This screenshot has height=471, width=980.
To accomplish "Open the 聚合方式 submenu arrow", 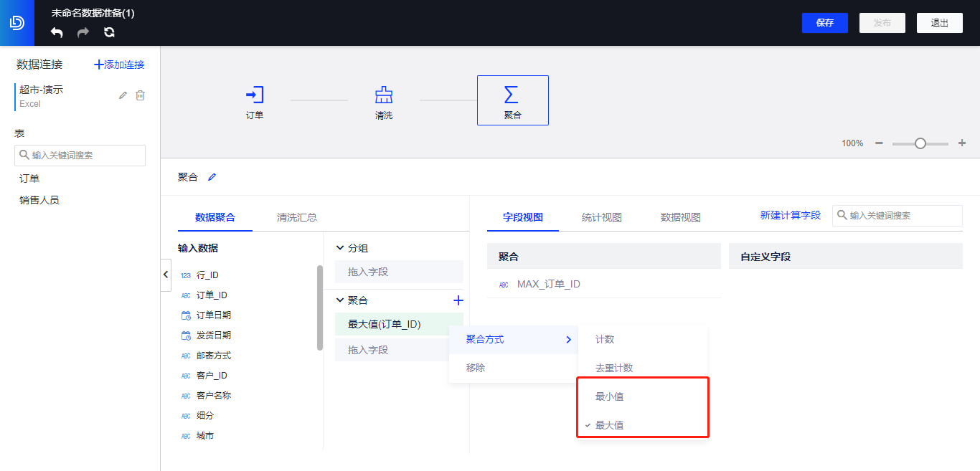I will (x=569, y=340).
